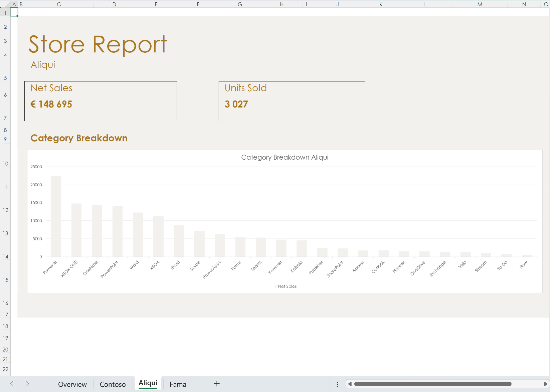The image size is (550, 392).
Task: Click the horizontal scrollbar left arrow
Action: 350,384
